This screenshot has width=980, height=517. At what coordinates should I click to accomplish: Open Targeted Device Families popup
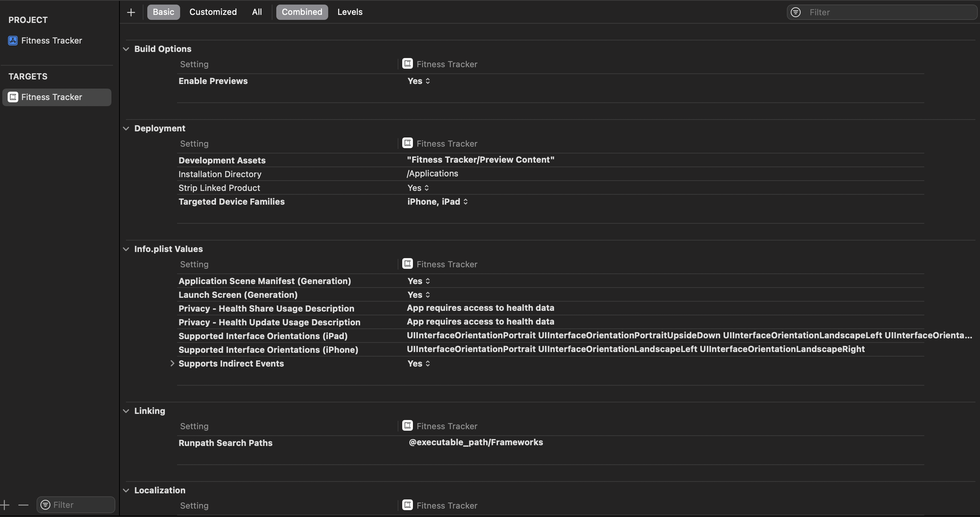(x=438, y=202)
